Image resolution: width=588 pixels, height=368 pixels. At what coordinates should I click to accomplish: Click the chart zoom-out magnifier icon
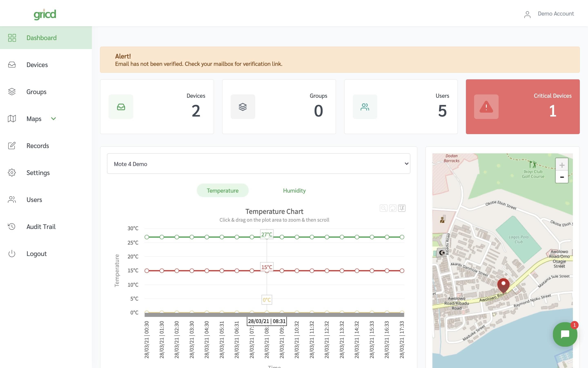tap(383, 208)
